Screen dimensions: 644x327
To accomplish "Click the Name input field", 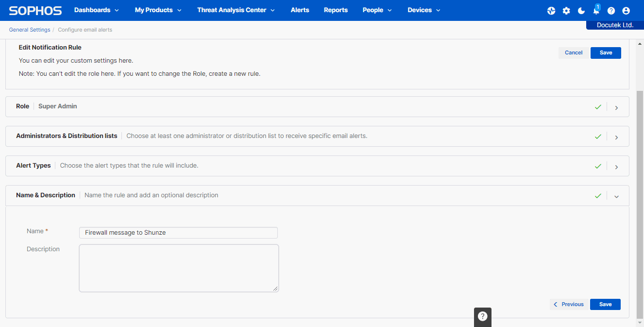I will (x=178, y=233).
